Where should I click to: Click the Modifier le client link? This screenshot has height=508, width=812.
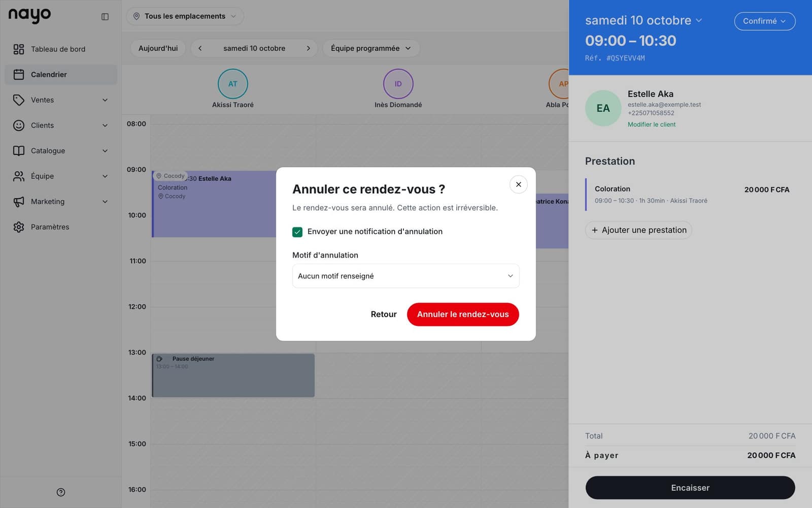click(652, 124)
